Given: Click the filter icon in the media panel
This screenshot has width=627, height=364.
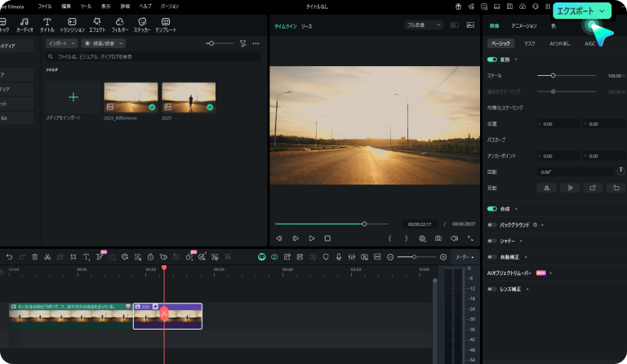Looking at the screenshot, I should tap(242, 42).
